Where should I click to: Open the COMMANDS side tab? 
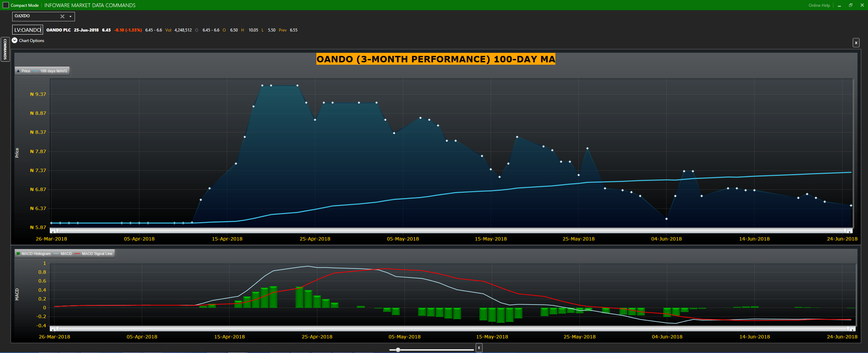click(x=5, y=49)
